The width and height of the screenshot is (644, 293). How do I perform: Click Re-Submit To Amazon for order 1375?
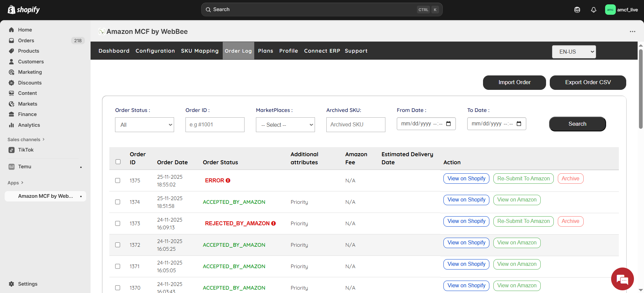(523, 179)
